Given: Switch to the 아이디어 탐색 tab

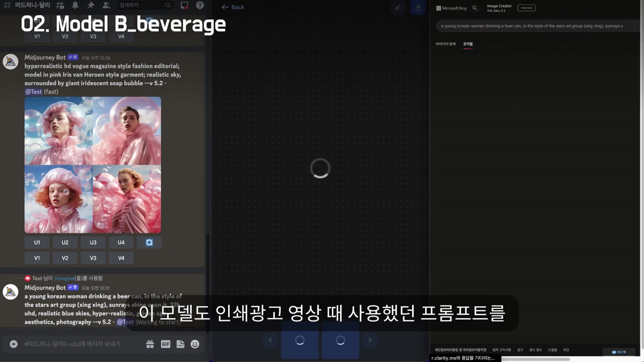Looking at the screenshot, I should coord(446,44).
